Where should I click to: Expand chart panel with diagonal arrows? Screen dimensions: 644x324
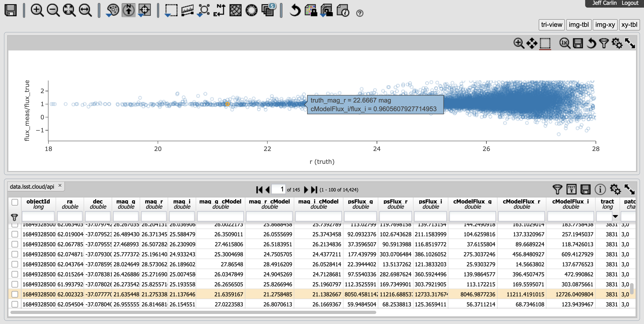tap(630, 43)
